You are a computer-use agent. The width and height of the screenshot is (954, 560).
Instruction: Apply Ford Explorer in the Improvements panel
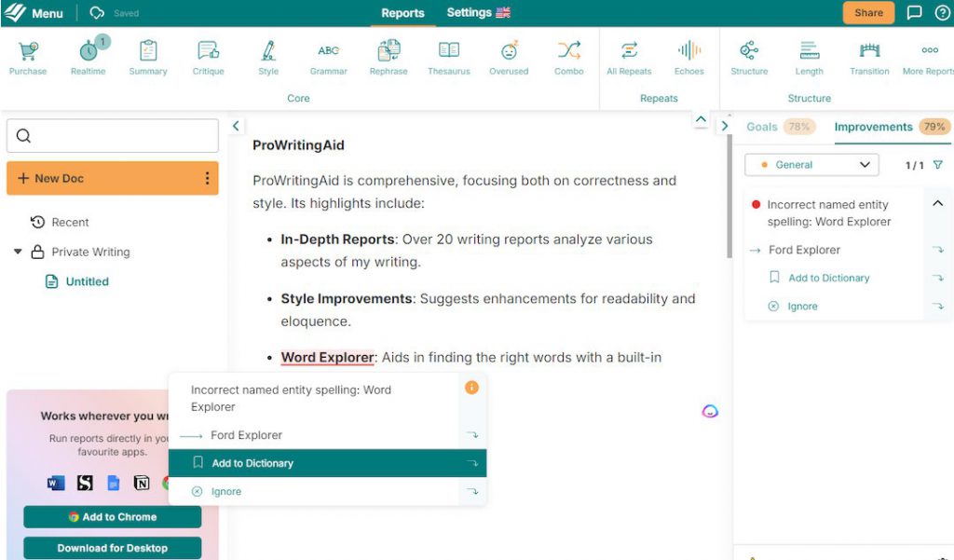(x=804, y=250)
